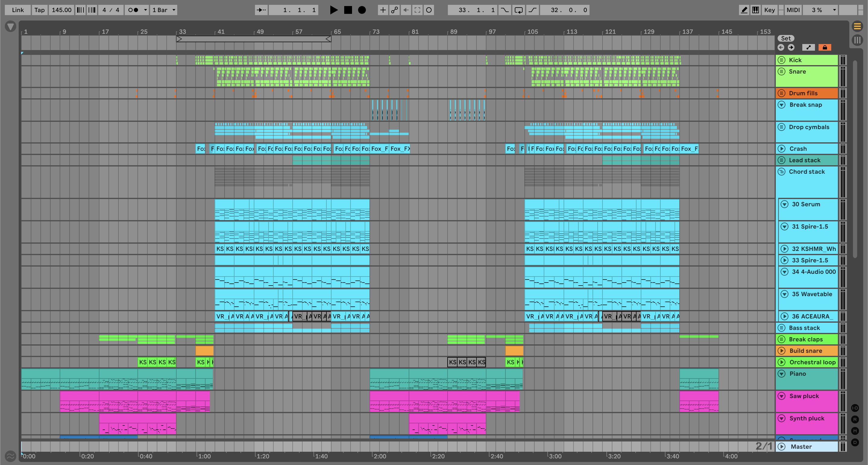Toggle Lock Envelopes orange button
868x465 pixels.
coord(825,47)
